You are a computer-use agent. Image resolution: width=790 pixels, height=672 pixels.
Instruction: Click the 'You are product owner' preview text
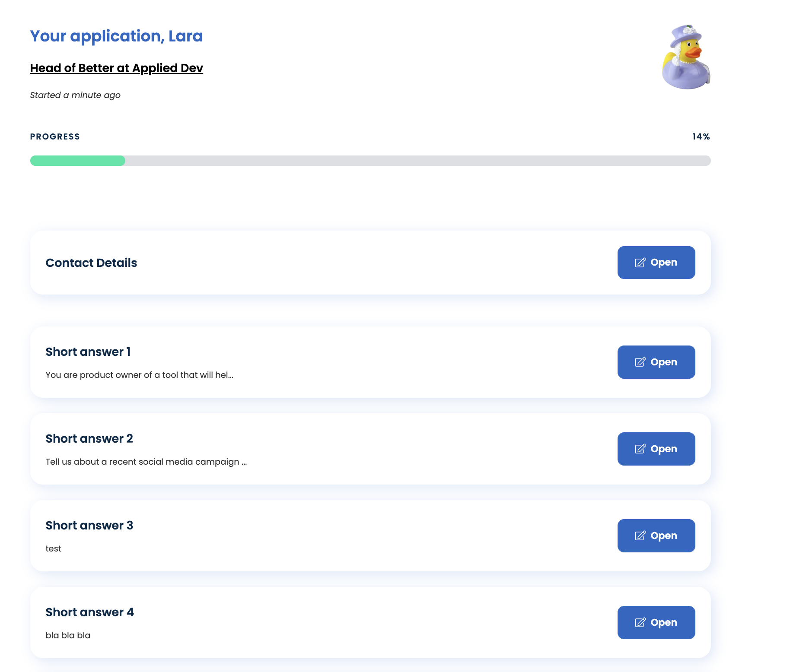point(139,375)
